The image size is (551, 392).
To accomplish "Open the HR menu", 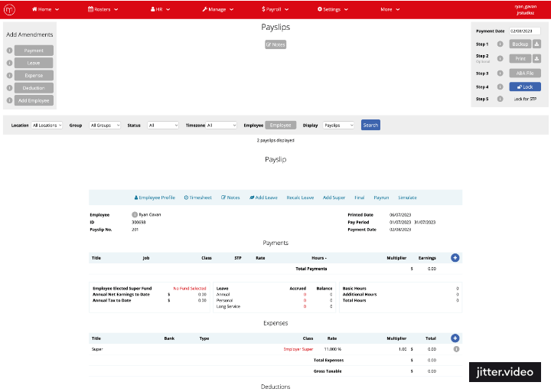I will tap(160, 9).
